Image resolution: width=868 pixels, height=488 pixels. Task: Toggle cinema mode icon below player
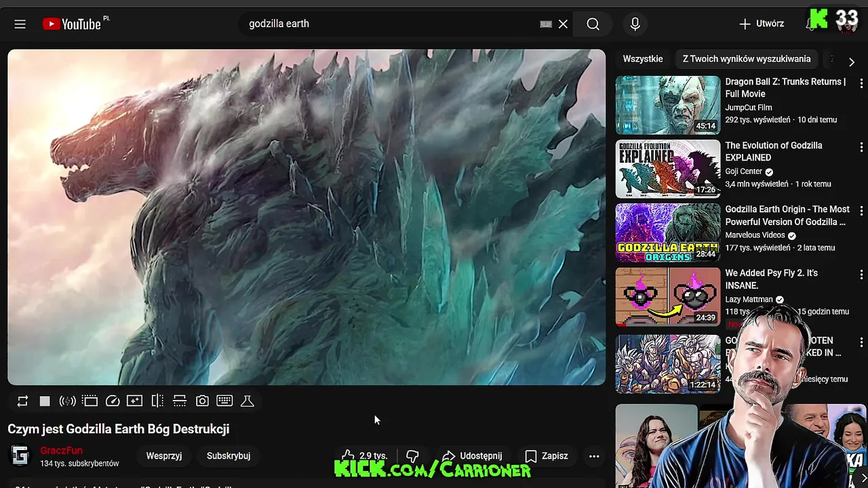coord(90,401)
